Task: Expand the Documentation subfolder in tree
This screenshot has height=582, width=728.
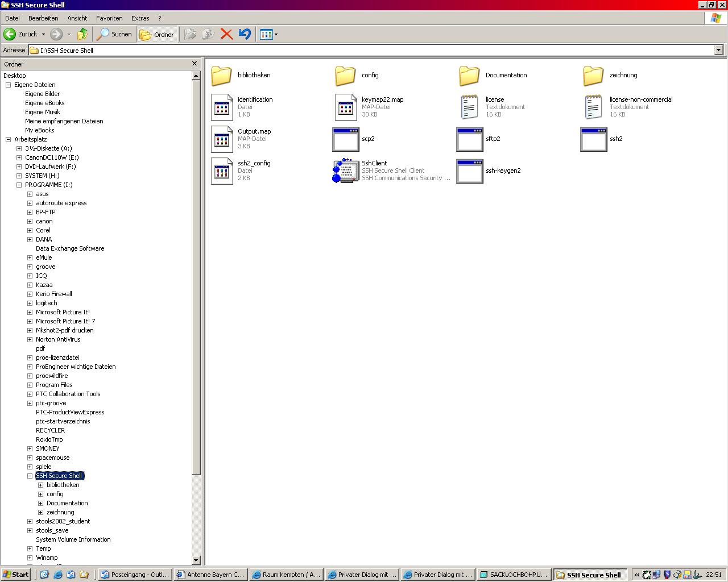Action: [40, 503]
